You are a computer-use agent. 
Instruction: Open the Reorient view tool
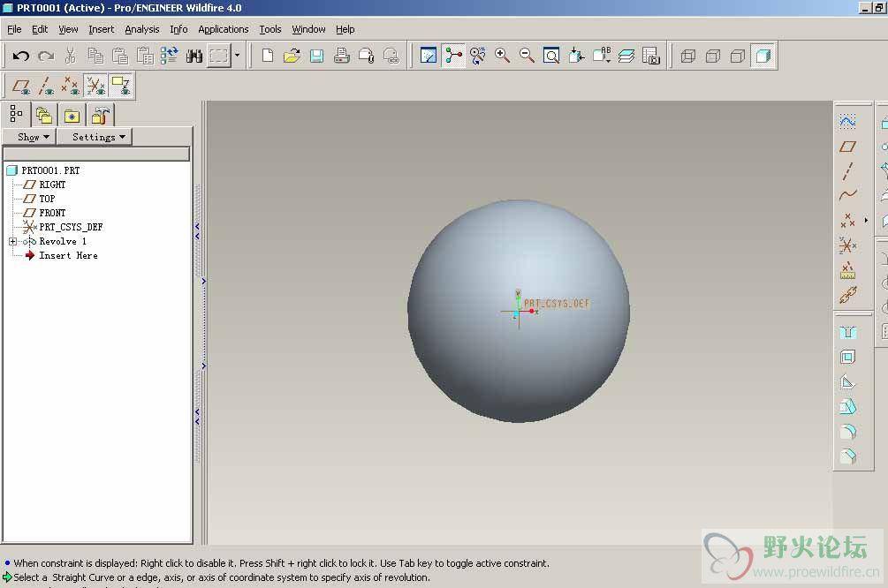pos(576,56)
